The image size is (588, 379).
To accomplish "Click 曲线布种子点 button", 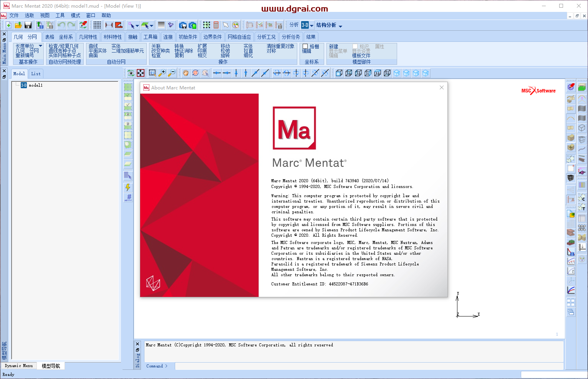I will [x=62, y=51].
